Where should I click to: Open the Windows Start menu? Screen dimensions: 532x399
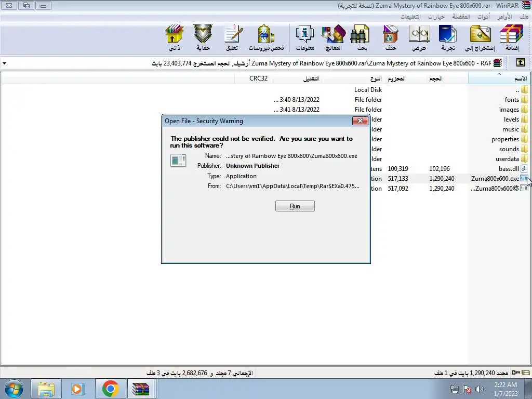(x=14, y=389)
